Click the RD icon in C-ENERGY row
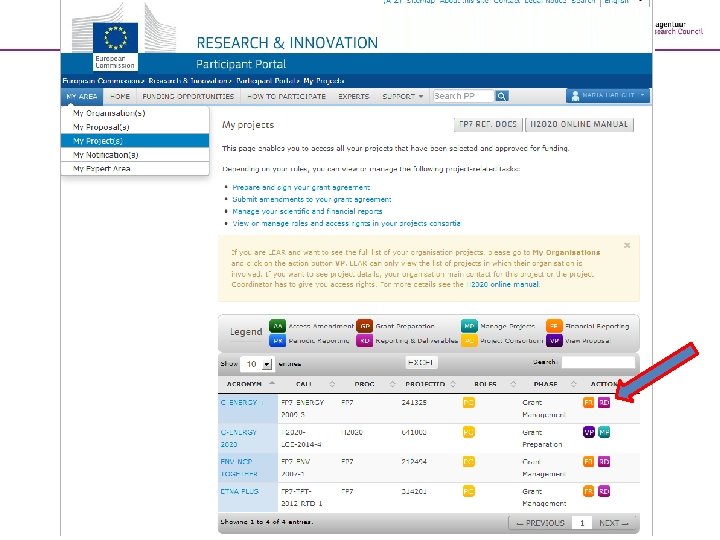The image size is (720, 540). tap(604, 403)
